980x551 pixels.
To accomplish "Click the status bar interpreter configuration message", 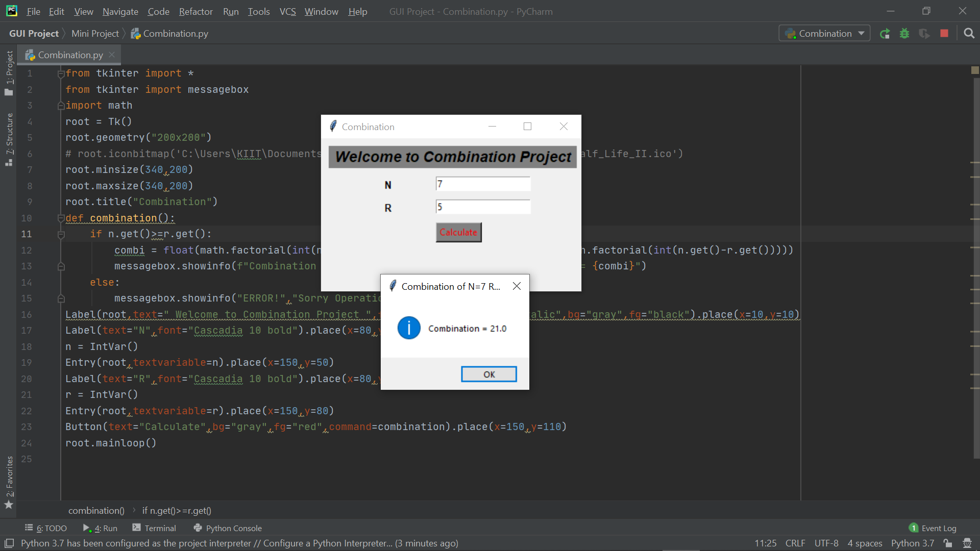I will click(x=239, y=543).
